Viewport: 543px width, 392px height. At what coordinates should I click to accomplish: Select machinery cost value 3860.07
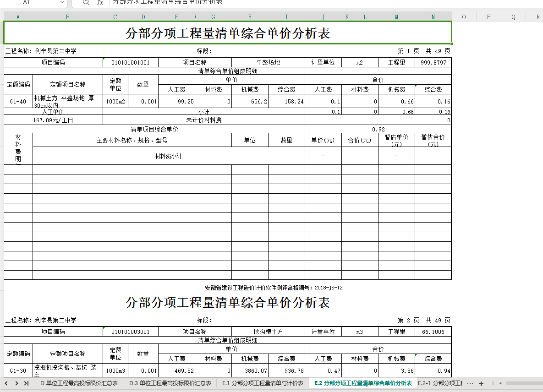point(250,370)
